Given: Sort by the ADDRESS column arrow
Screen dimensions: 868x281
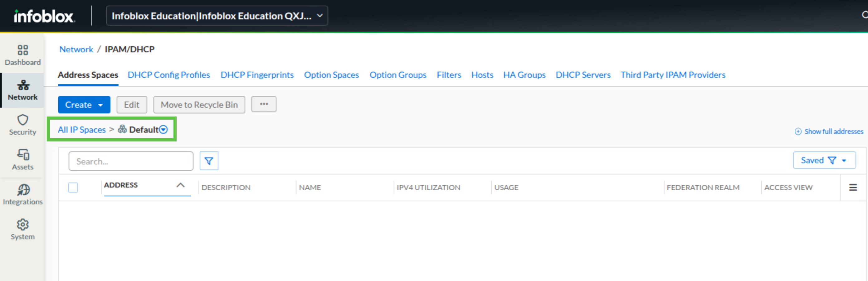Looking at the screenshot, I should (x=181, y=185).
